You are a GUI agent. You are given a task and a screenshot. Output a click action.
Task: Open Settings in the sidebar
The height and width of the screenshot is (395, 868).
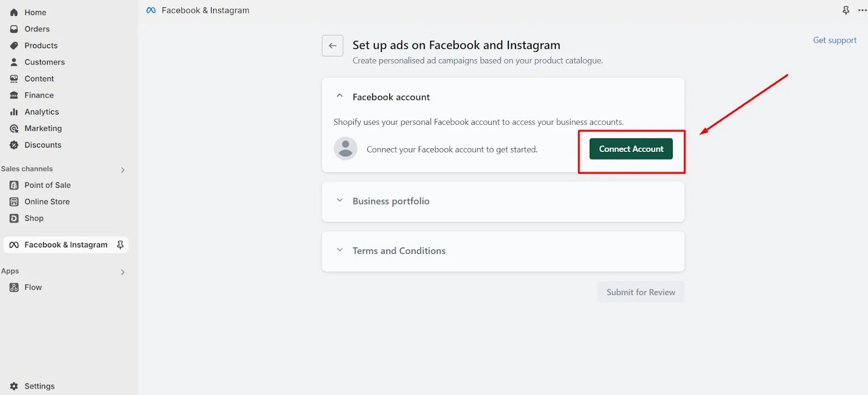pyautogui.click(x=40, y=386)
